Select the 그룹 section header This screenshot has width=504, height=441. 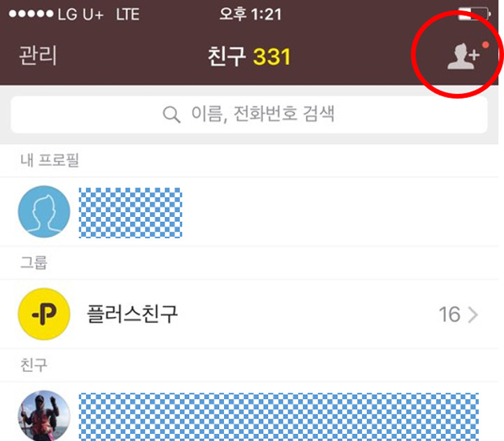(x=34, y=262)
